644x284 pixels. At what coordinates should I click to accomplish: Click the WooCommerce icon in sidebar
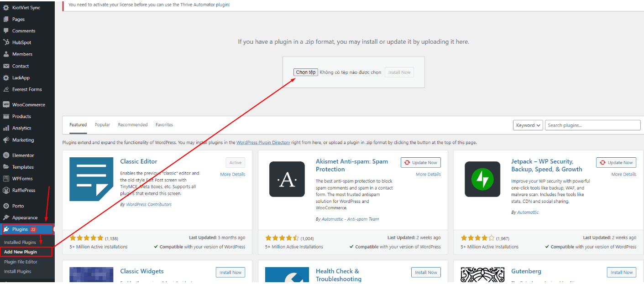point(6,104)
